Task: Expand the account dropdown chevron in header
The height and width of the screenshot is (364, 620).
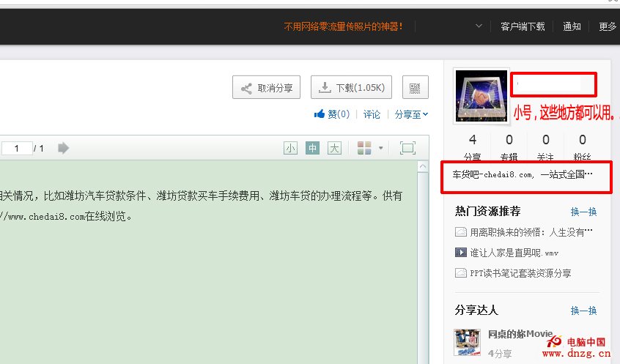Action: coord(479,26)
